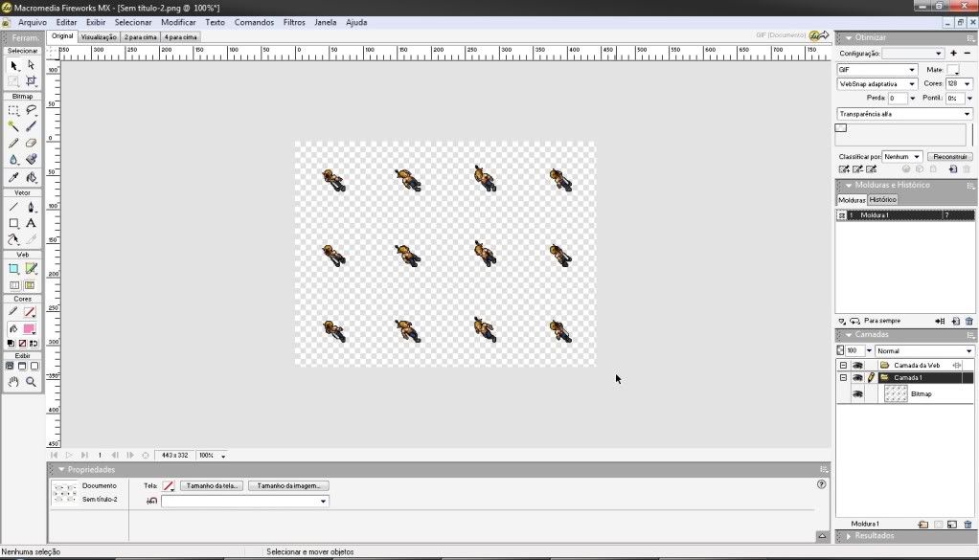Switch to the Visualização tab
Viewport: 979px width, 560px height.
click(99, 37)
